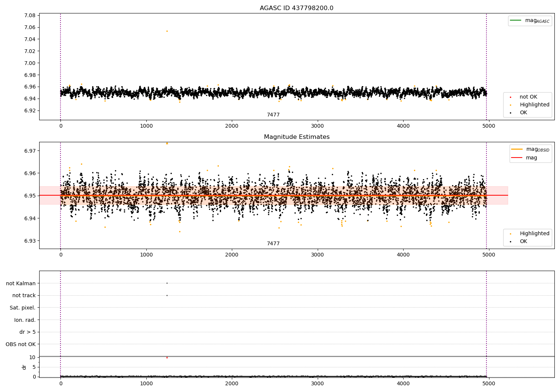Click the 'Sat. pixel.' row label
Image resolution: width=560 pixels, height=392 pixels.
pyautogui.click(x=23, y=308)
